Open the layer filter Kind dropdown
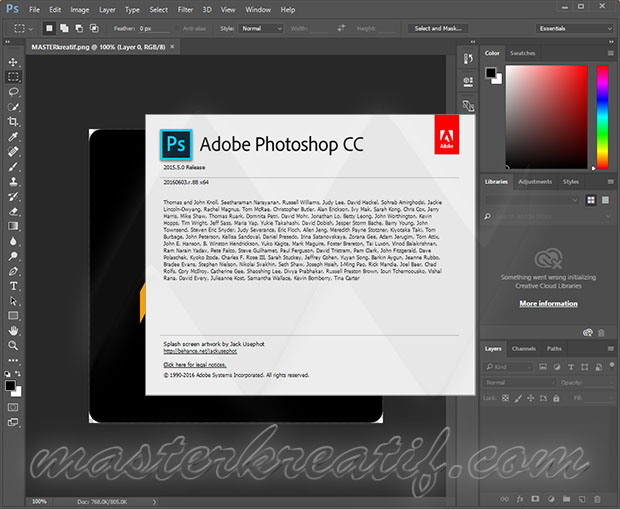Screen dimensions: 620x509 pyautogui.click(x=508, y=367)
